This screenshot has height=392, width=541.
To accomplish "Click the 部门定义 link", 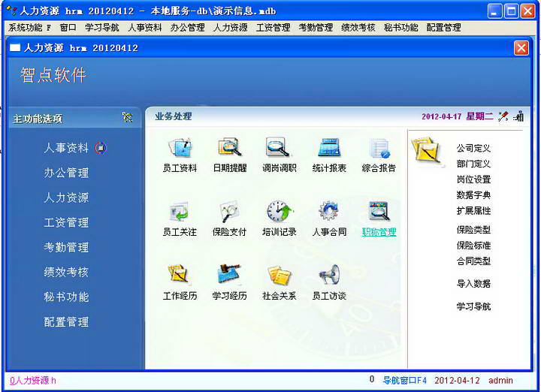I will click(x=473, y=164).
